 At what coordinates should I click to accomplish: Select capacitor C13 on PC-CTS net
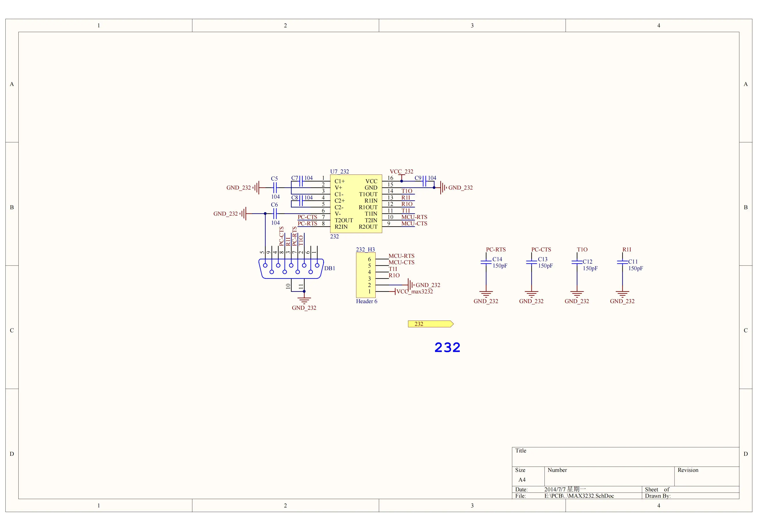click(x=531, y=262)
